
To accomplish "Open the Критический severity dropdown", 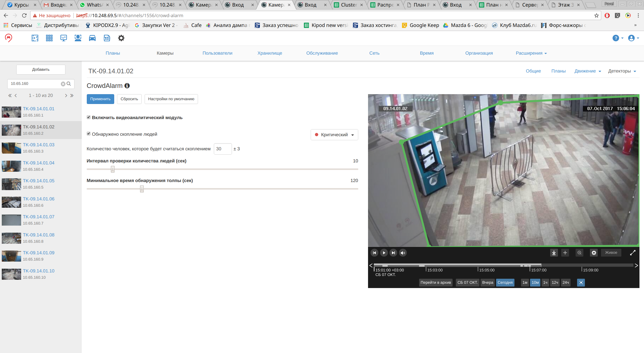I will 334,135.
